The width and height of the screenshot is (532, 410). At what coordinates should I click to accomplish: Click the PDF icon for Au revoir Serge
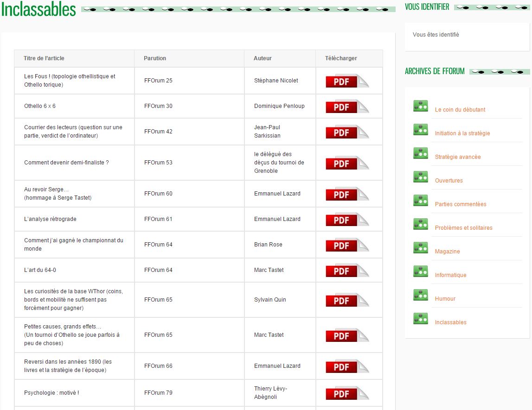tap(346, 194)
